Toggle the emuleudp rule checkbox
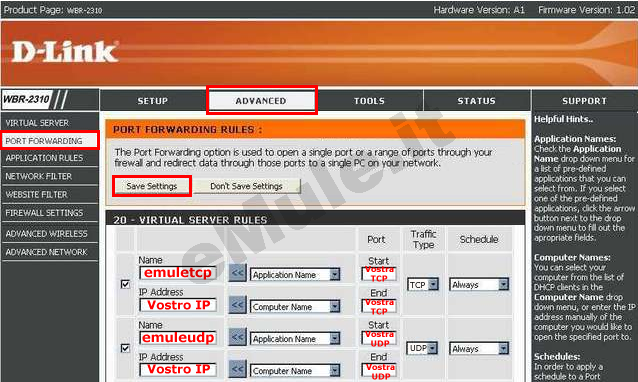The image size is (638, 382). [x=125, y=348]
